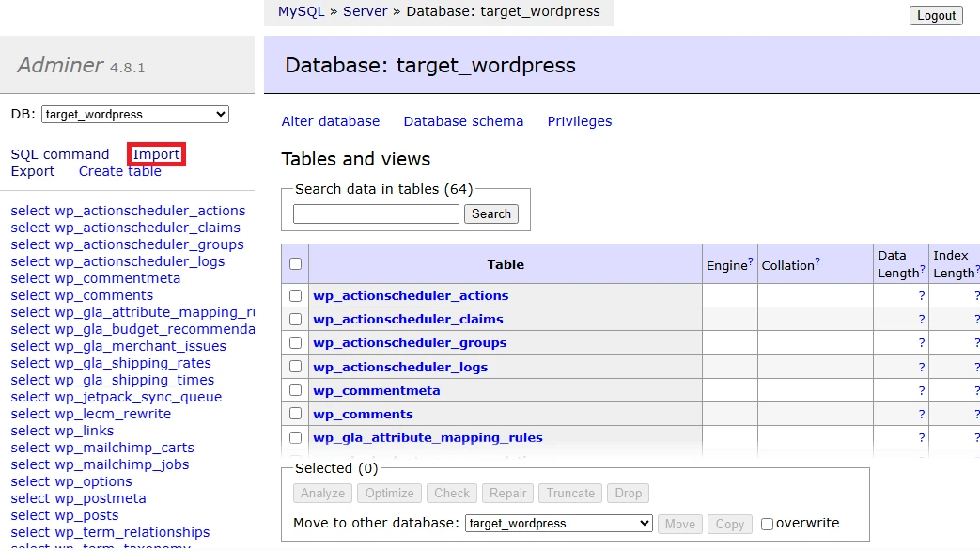Open SQL command link in sidebar
Image resolution: width=980 pixels, height=551 pixels.
tap(60, 154)
